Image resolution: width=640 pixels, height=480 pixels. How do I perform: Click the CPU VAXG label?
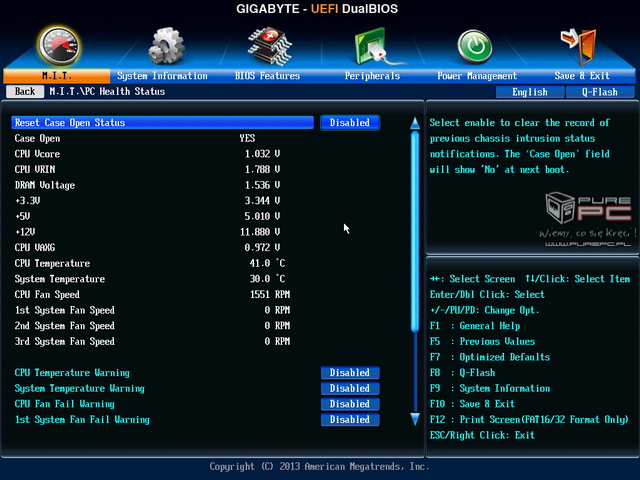pyautogui.click(x=35, y=247)
